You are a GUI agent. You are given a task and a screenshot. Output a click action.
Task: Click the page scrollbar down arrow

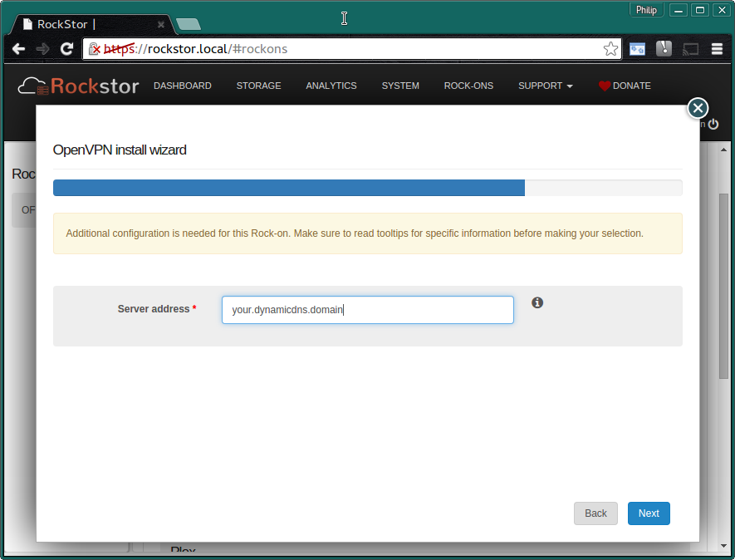point(723,547)
